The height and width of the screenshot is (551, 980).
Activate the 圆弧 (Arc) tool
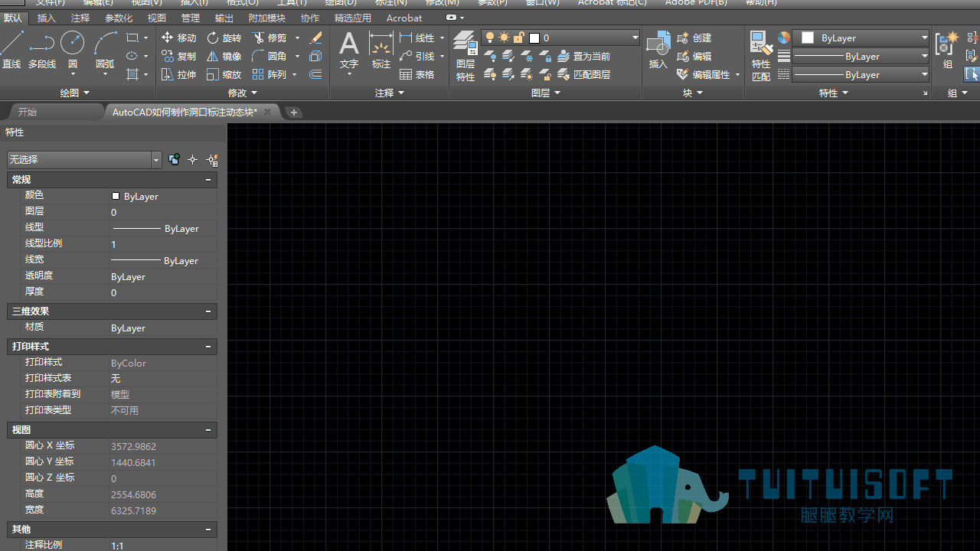coord(105,51)
